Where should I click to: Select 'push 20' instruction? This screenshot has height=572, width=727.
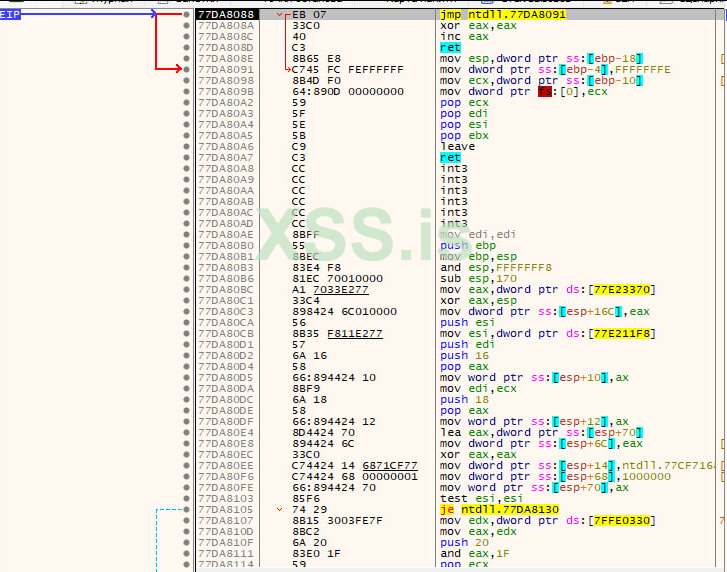(x=464, y=542)
